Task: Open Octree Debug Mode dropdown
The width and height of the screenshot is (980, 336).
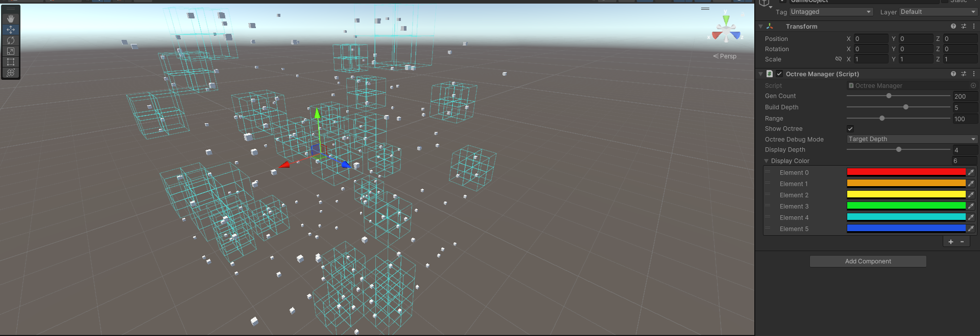Action: tap(912, 139)
